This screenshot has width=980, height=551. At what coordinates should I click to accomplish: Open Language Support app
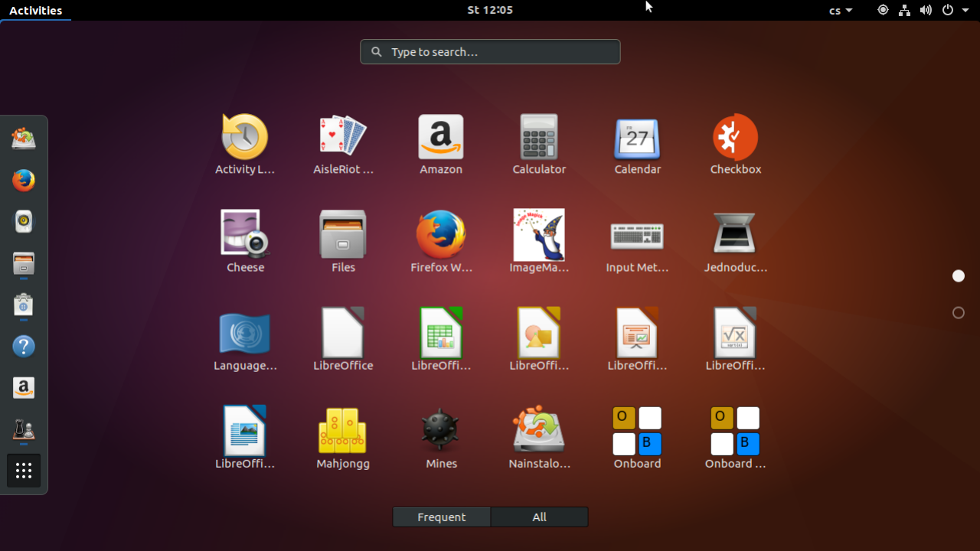(x=245, y=341)
